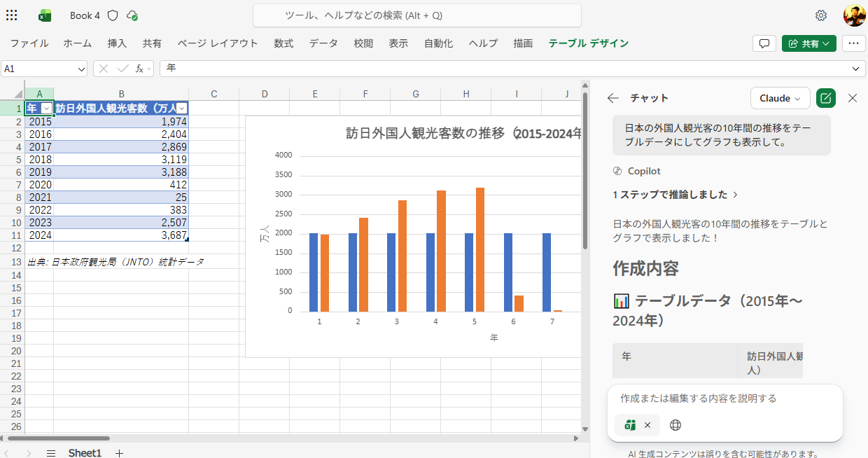Expand the Name Box dropdown

click(x=80, y=69)
